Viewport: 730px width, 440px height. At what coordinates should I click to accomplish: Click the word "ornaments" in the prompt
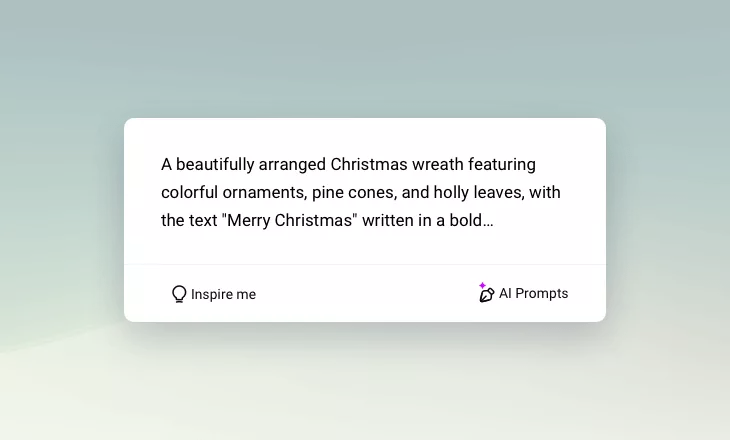point(264,193)
